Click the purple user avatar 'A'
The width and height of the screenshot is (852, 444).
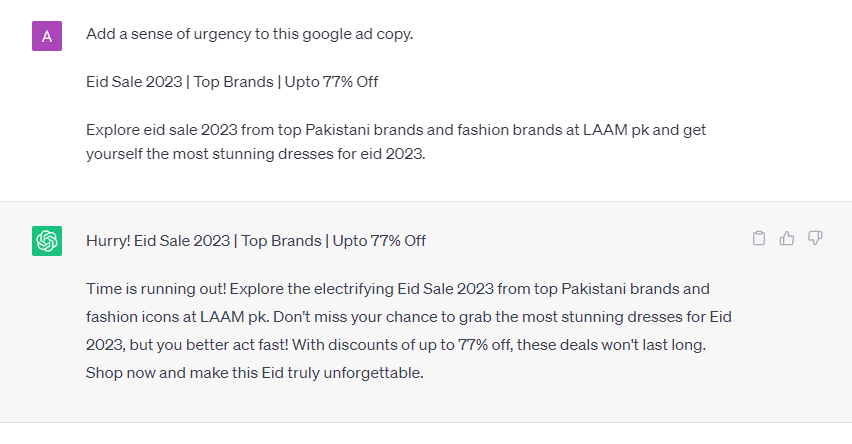47,36
